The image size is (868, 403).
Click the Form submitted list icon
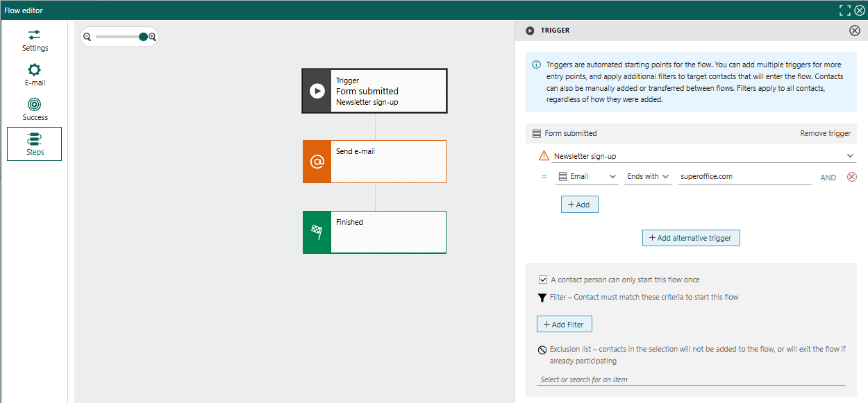pos(536,133)
